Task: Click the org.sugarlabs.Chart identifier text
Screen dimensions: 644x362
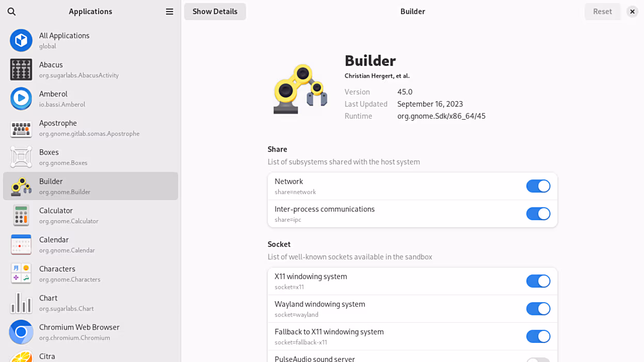Action: (67, 308)
